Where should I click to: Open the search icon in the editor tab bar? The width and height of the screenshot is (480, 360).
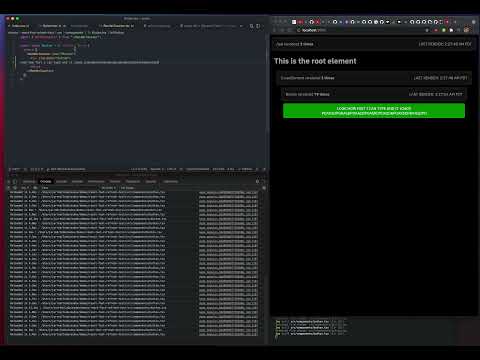(x=252, y=26)
